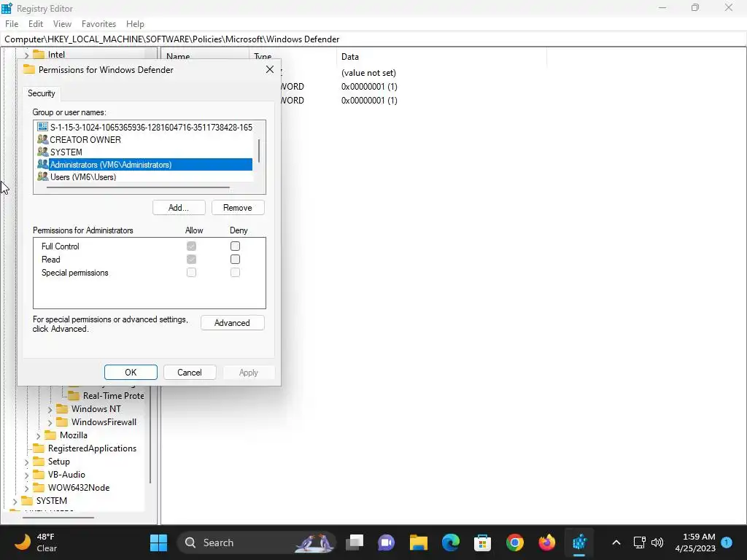
Task: Launch Firefox from taskbar
Action: point(547,542)
